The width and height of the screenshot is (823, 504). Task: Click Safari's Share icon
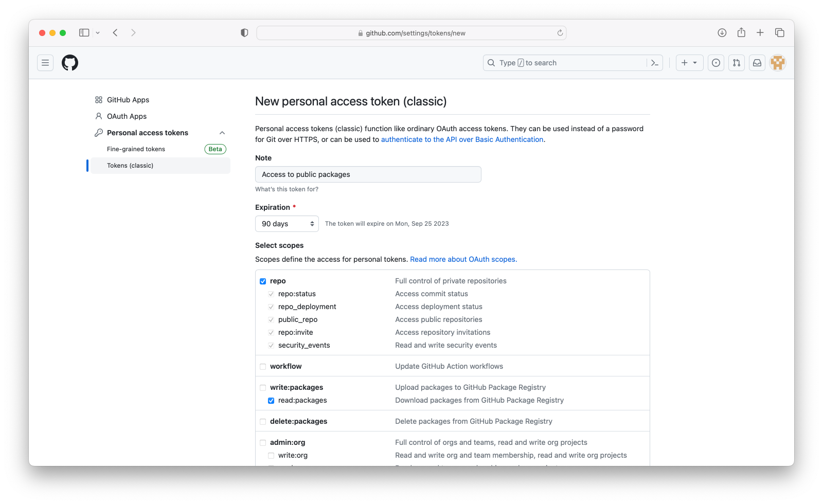point(741,33)
